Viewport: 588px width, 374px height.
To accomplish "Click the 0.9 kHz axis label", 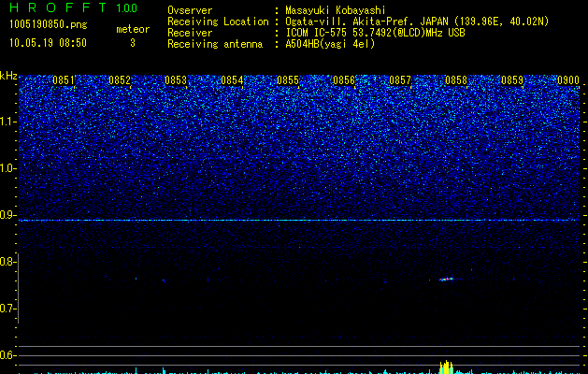I will pos(7,215).
